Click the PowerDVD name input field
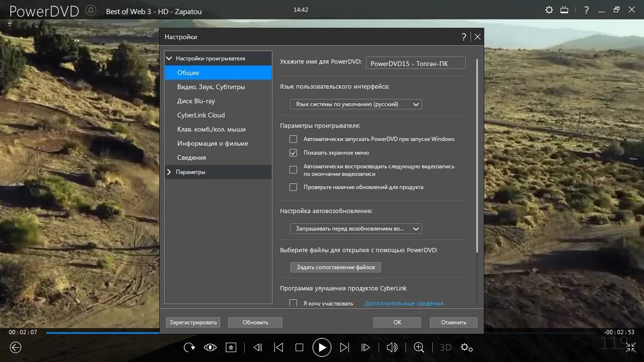The image size is (644, 362). tap(415, 63)
